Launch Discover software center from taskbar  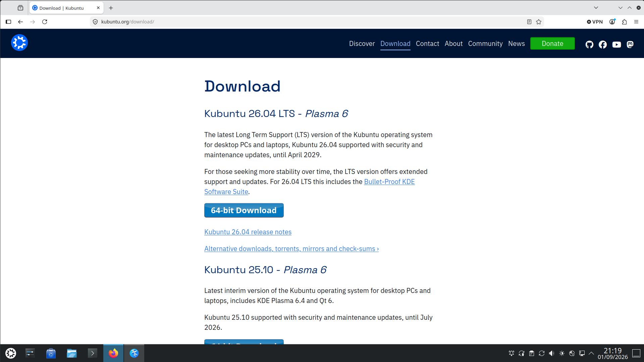point(51,353)
